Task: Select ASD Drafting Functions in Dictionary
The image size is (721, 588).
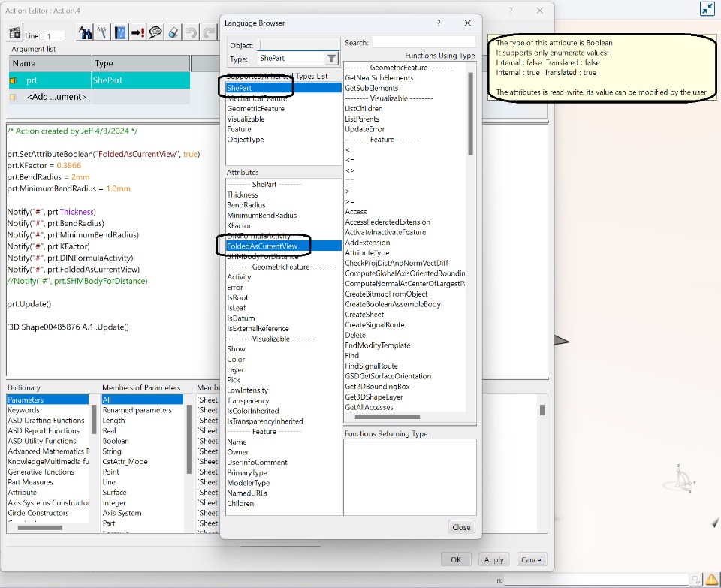Action: 46,421
